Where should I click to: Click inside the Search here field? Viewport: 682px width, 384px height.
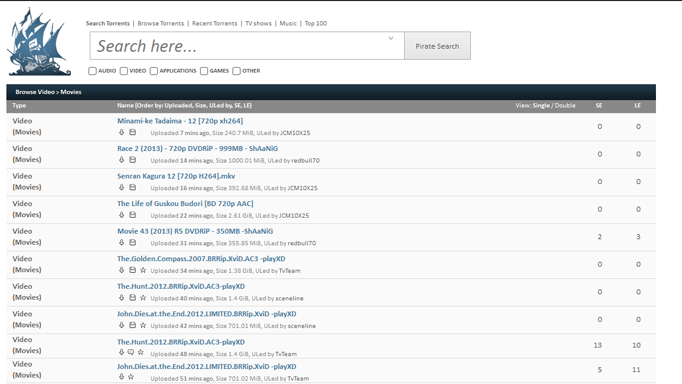[247, 46]
